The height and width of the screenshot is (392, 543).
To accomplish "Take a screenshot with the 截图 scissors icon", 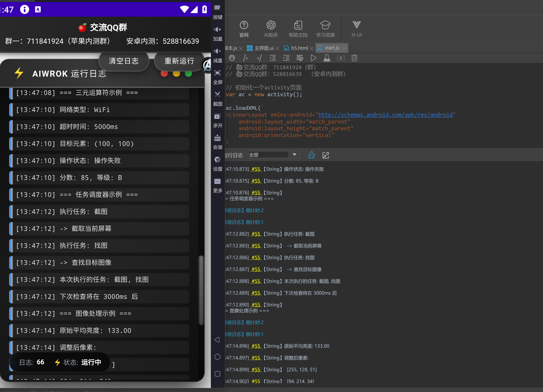I will coord(217,99).
